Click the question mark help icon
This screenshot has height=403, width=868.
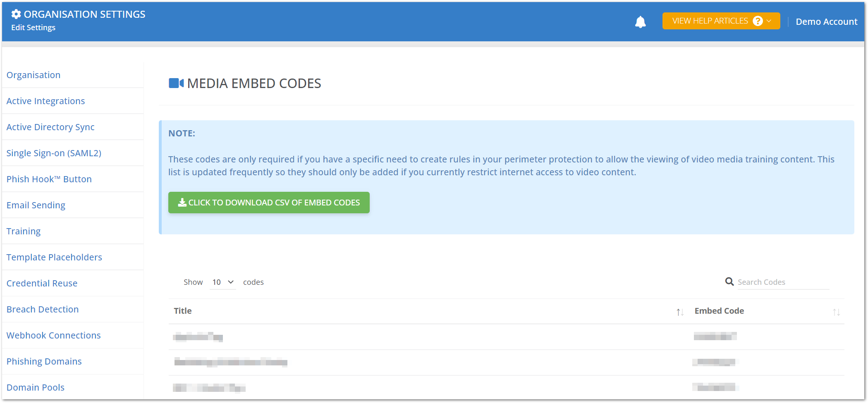tap(757, 21)
